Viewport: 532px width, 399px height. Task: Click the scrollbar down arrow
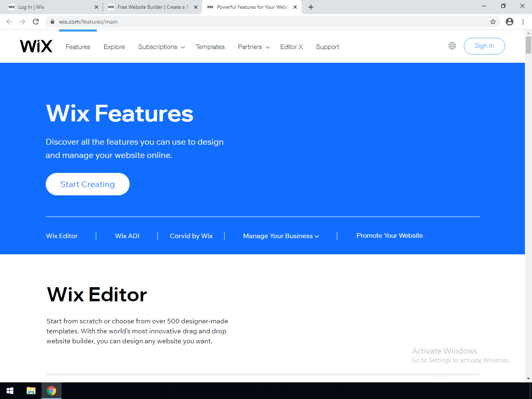tap(529, 379)
